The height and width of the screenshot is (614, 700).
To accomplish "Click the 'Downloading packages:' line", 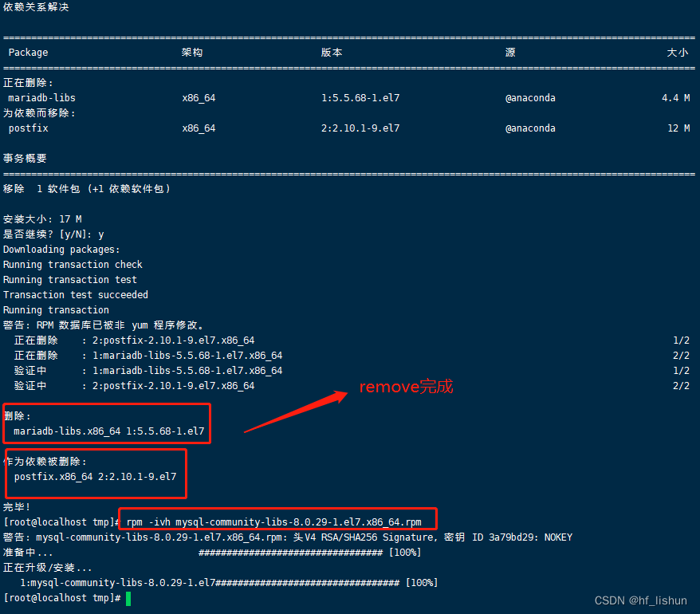I will 61,249.
